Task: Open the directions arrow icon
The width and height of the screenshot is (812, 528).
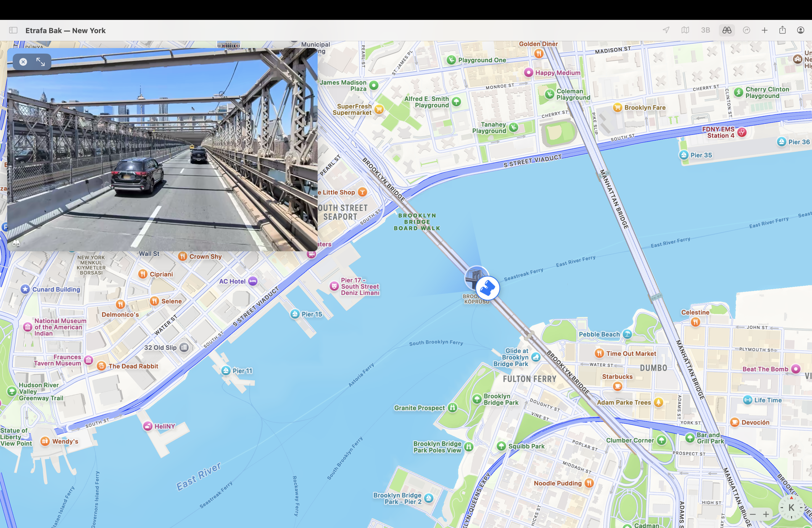Action: click(747, 30)
